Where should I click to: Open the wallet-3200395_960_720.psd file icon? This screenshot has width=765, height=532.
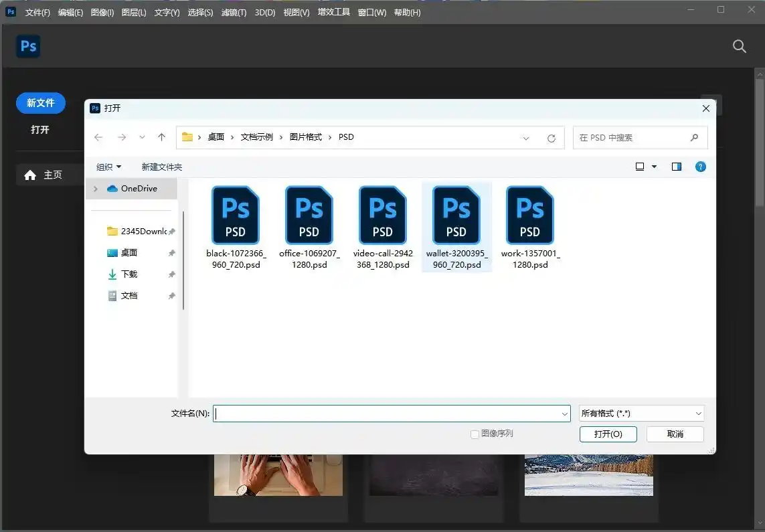(456, 215)
